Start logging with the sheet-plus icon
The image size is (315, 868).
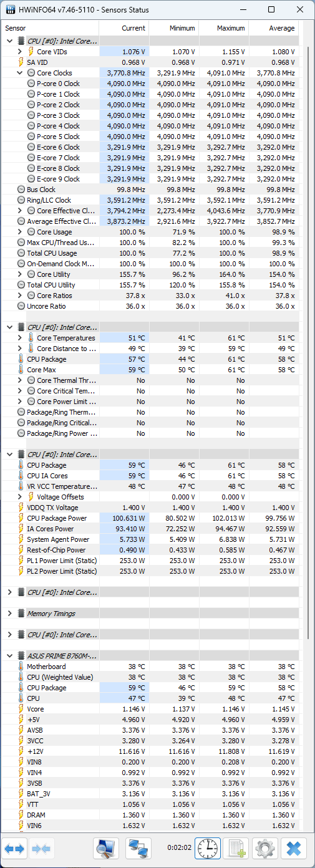tap(236, 848)
